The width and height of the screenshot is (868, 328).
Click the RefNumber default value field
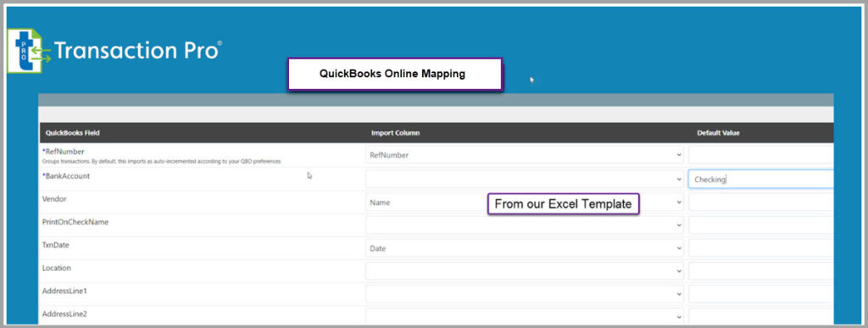coord(760,155)
